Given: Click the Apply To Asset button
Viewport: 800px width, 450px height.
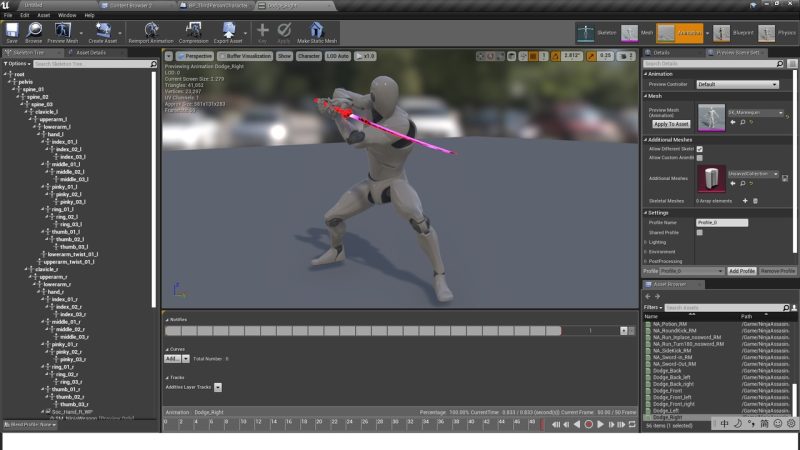Looking at the screenshot, I should 671,124.
